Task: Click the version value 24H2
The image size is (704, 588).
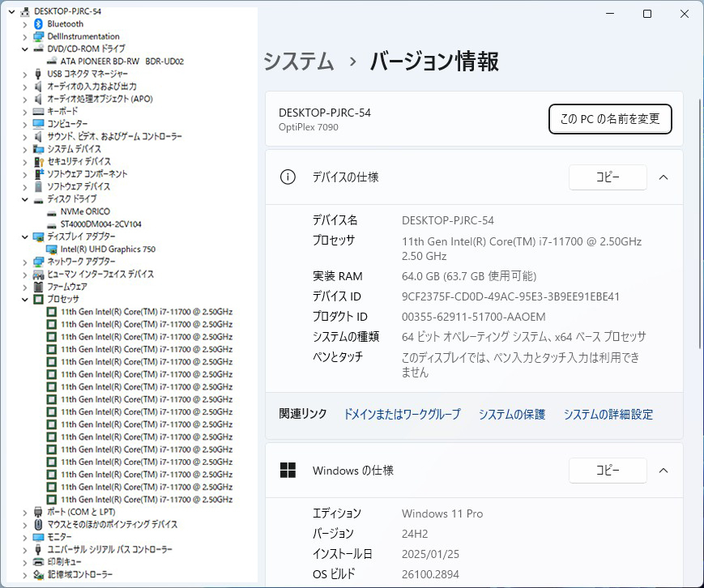Action: 415,534
